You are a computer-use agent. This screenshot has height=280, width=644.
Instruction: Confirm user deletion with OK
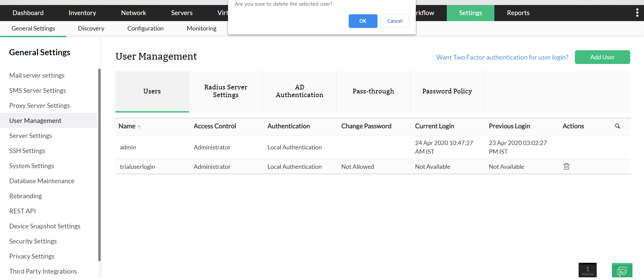(x=363, y=21)
